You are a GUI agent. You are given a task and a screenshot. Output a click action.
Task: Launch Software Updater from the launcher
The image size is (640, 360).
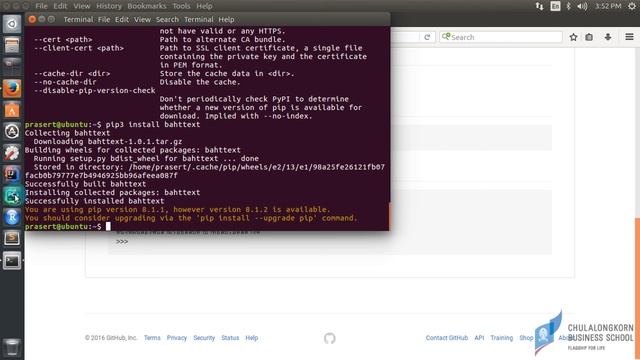[x=12, y=131]
